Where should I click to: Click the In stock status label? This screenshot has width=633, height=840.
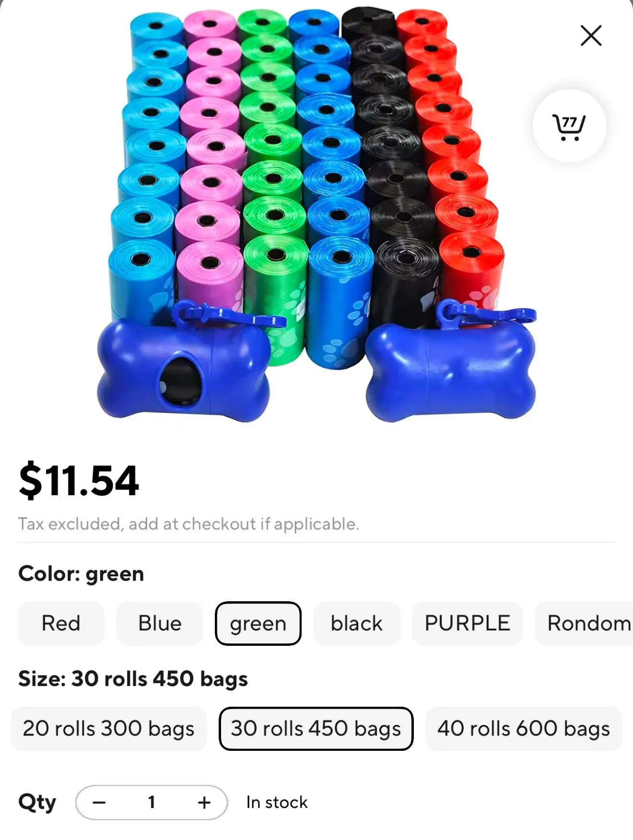pyautogui.click(x=277, y=802)
